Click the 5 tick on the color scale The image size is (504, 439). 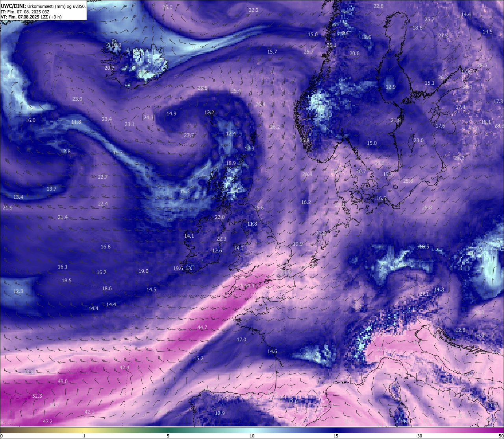pyautogui.click(x=168, y=436)
